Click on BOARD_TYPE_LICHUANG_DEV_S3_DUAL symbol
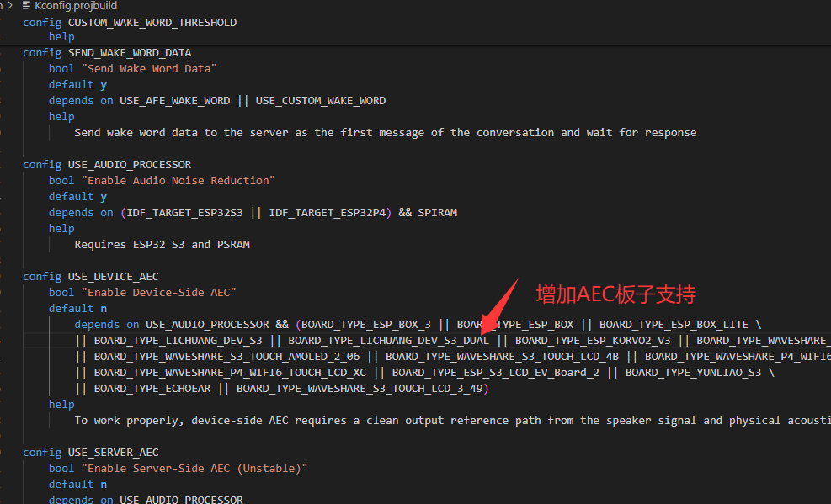 click(x=388, y=340)
